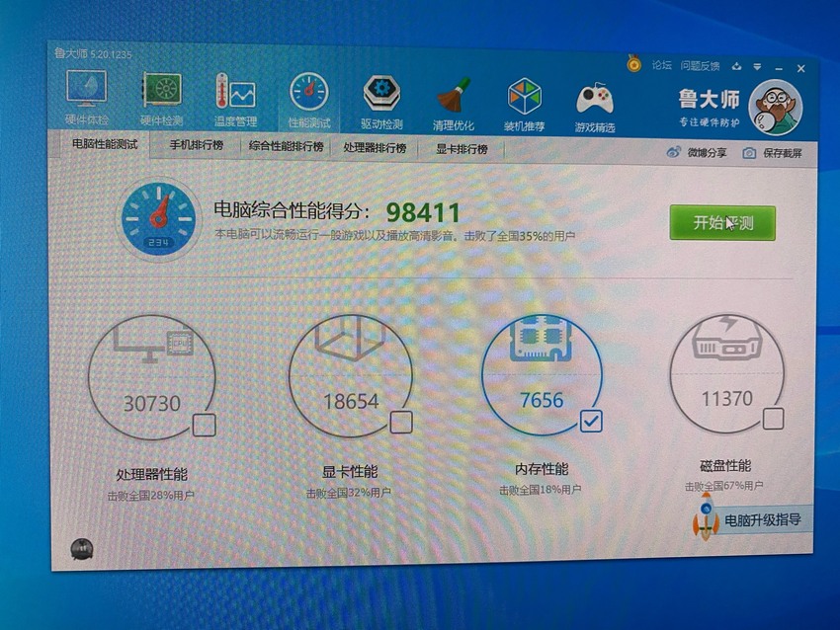Close the 鲁大师 window
This screenshot has height=630, width=840.
coord(800,68)
